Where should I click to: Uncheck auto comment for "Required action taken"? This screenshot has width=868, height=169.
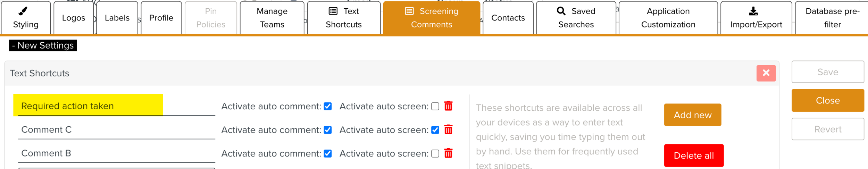327,106
